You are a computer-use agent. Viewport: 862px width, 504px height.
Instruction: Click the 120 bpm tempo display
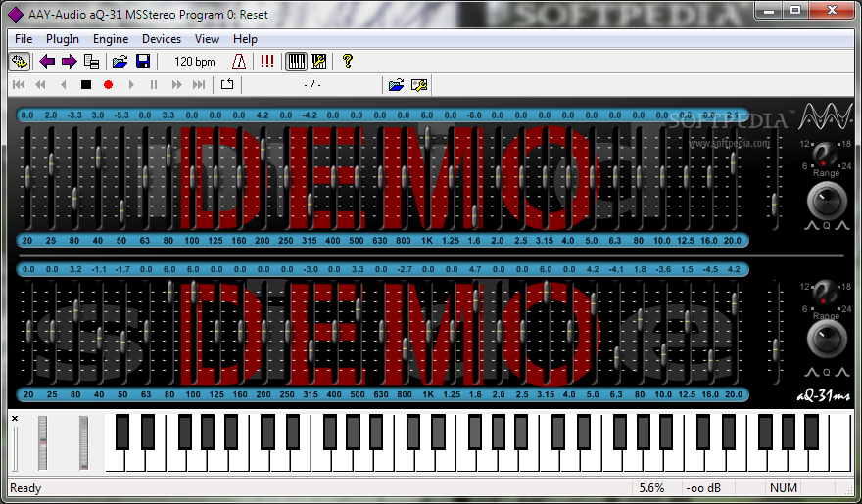pyautogui.click(x=195, y=62)
